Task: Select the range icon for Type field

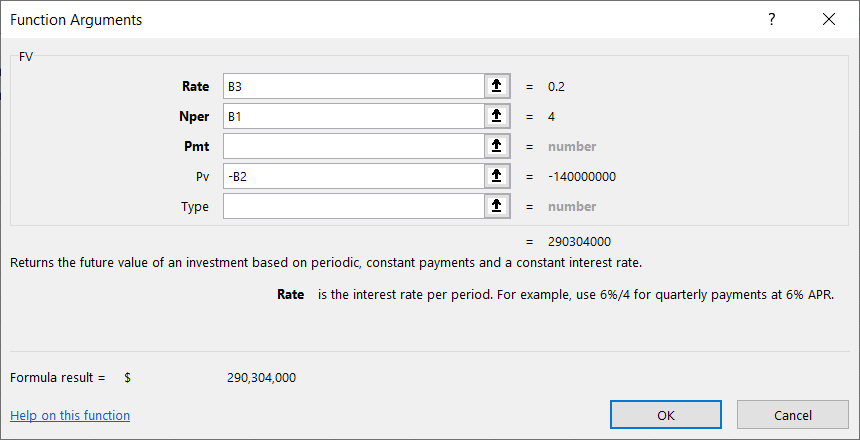Action: pyautogui.click(x=496, y=206)
